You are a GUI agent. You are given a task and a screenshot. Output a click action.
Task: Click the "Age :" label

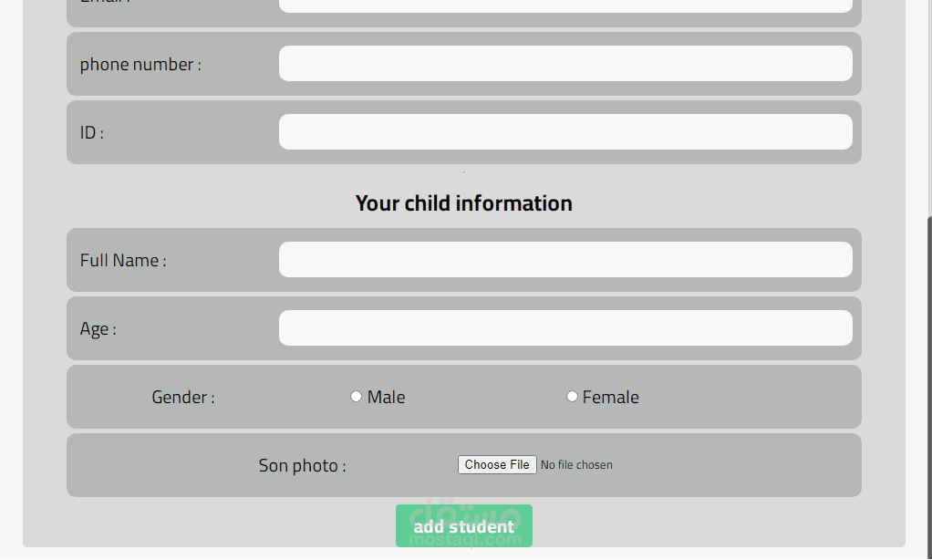[x=98, y=329]
